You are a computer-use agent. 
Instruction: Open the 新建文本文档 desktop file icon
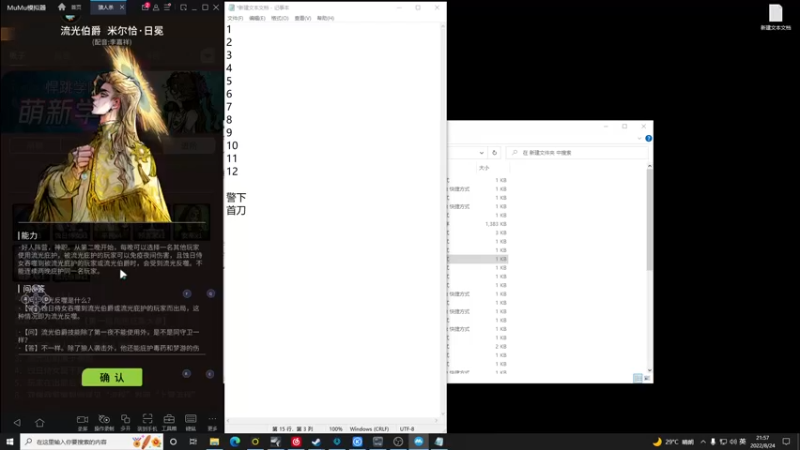tap(776, 17)
